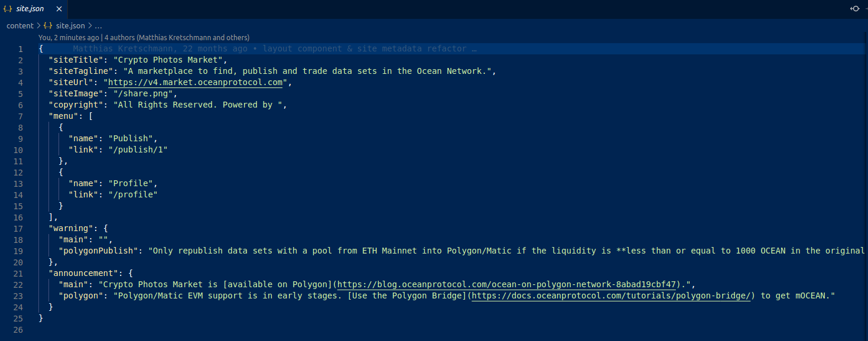
Task: Expand the breadcrumb ellipsis symbol
Action: pyautogui.click(x=98, y=26)
